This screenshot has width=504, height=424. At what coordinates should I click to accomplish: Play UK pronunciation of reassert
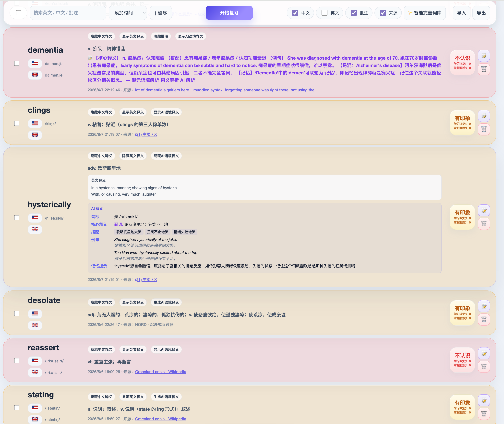click(x=35, y=372)
